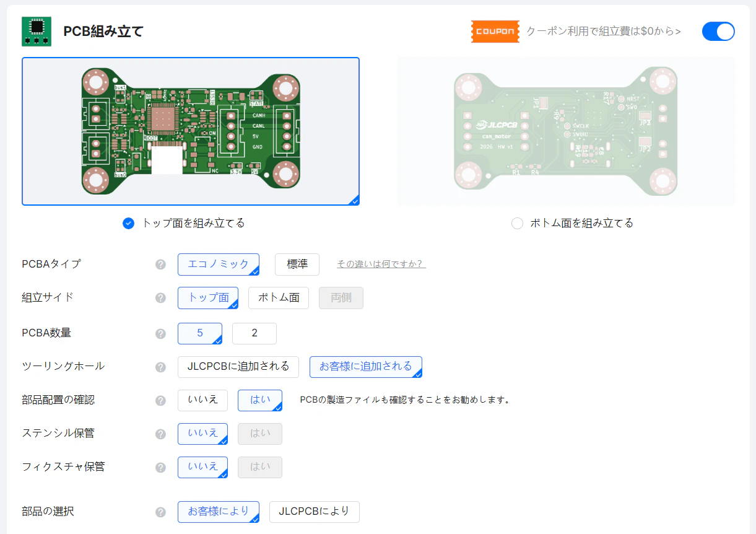Open help icon for 部品の選択
Image resolution: width=756 pixels, height=534 pixels.
click(160, 512)
